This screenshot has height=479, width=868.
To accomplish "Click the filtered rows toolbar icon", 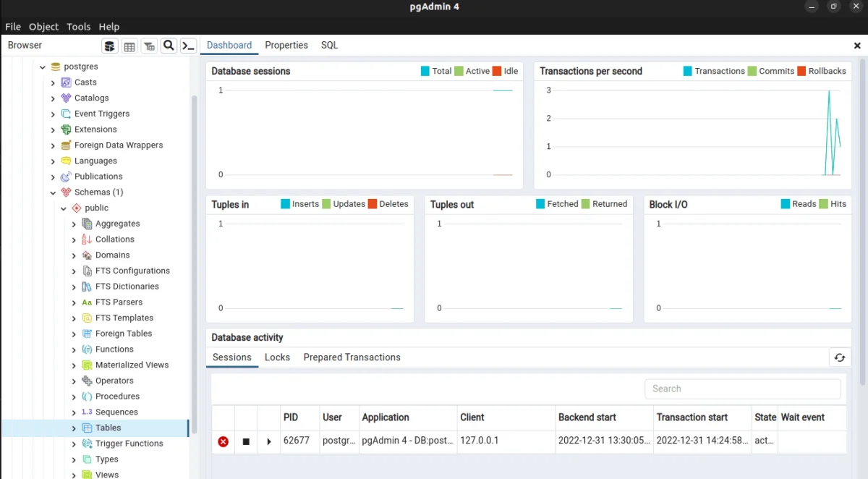I will (149, 46).
